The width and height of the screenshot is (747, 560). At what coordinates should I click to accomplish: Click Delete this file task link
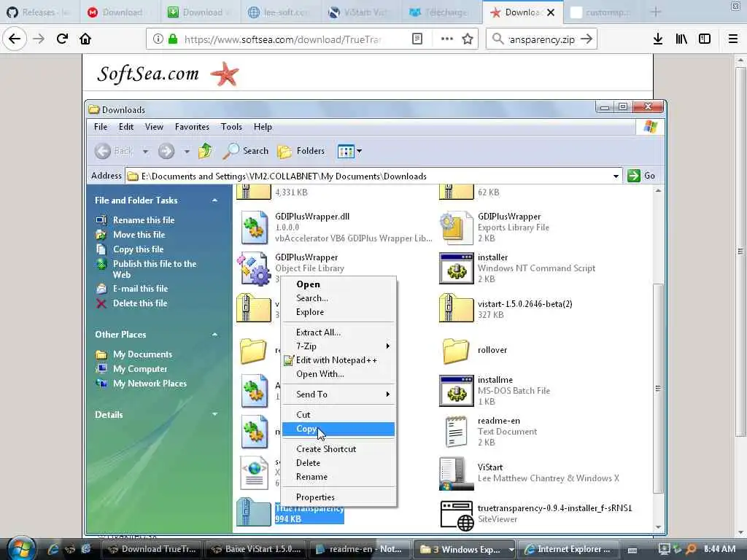139,303
